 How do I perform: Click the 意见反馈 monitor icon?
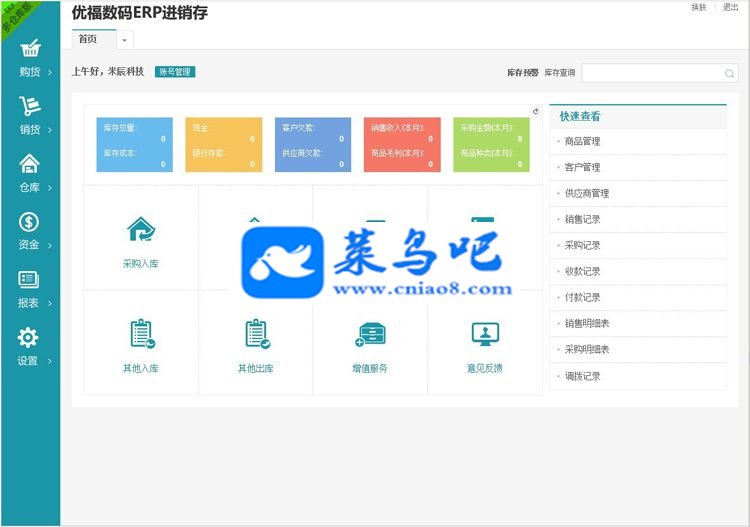[x=485, y=334]
